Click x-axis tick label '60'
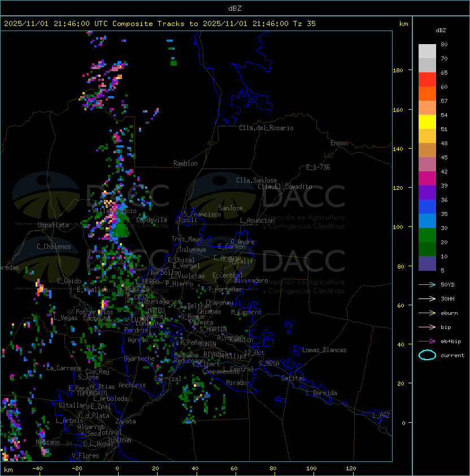 234,469
